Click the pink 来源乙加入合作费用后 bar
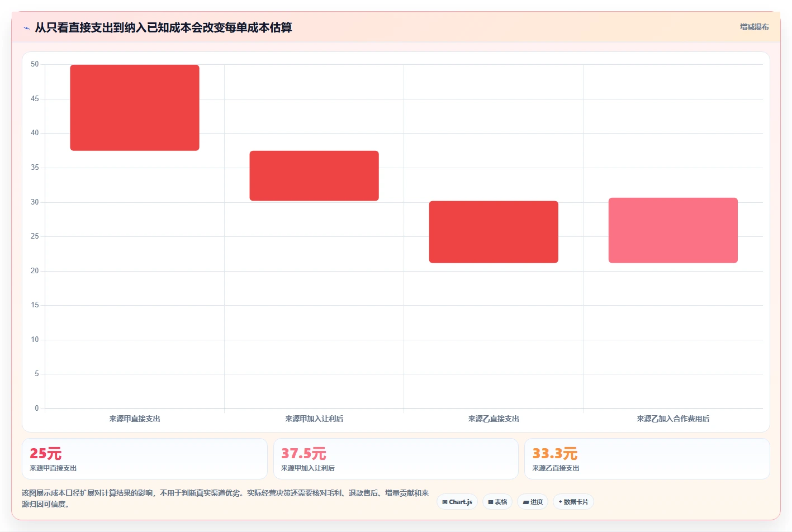792x532 pixels. click(x=673, y=230)
